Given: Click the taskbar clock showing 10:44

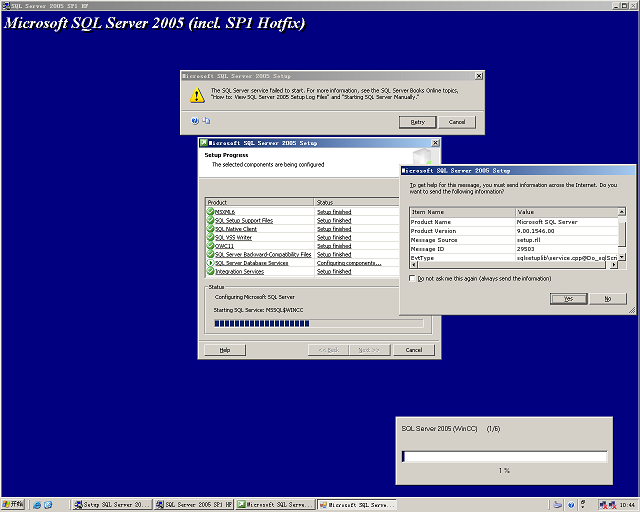Looking at the screenshot, I should [627, 505].
